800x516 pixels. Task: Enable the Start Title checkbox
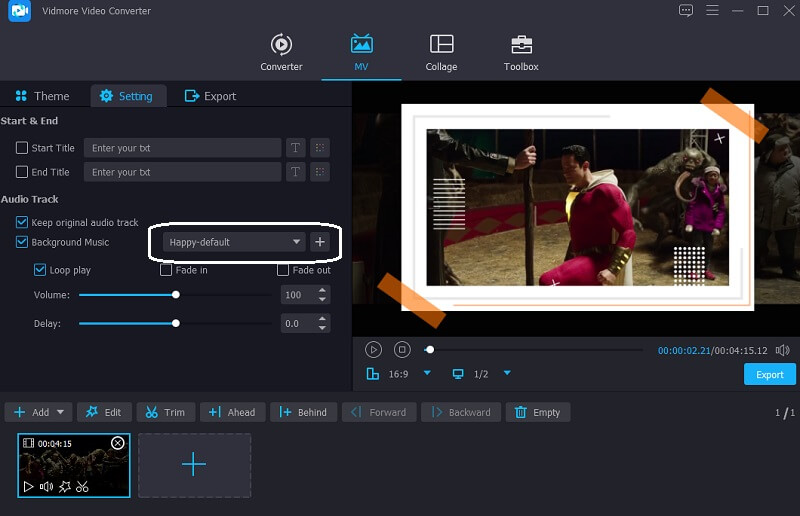(x=22, y=148)
